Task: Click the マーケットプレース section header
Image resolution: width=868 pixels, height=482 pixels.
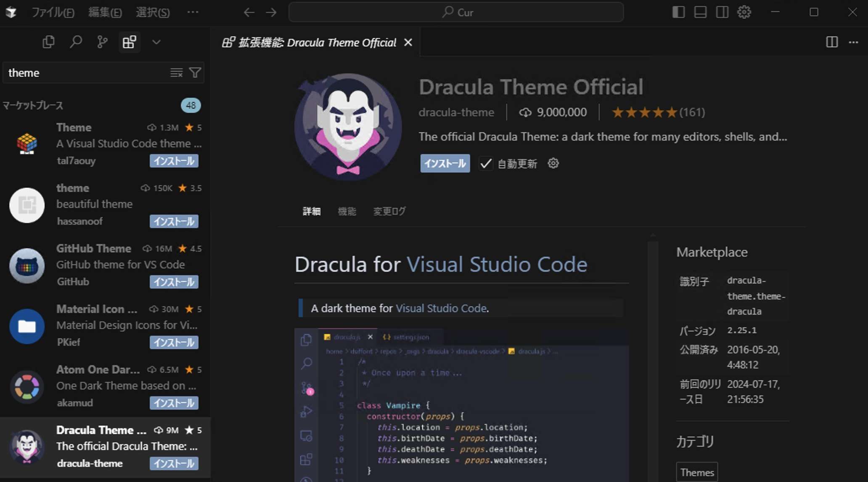Action: pyautogui.click(x=33, y=105)
